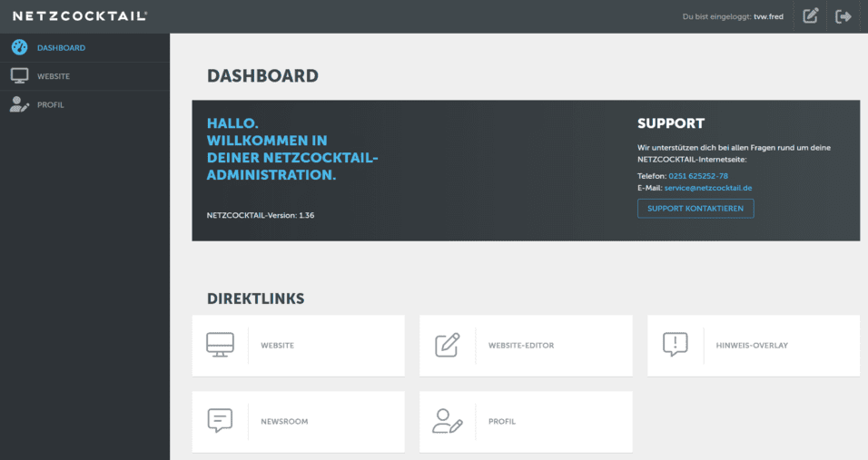Click the service@netzcocktail.de email link

tap(707, 188)
